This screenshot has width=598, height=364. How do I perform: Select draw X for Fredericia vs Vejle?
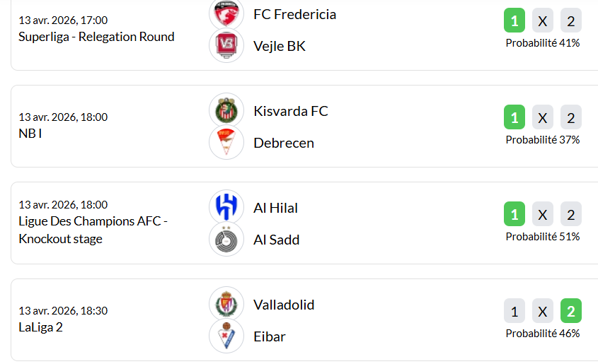click(543, 20)
